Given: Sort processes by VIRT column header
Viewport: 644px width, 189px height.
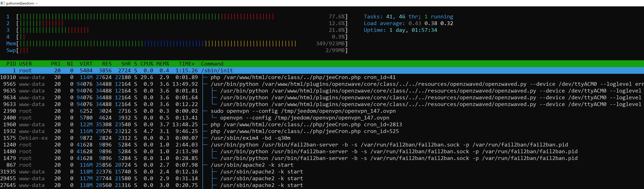Looking at the screenshot, I should (86, 64).
